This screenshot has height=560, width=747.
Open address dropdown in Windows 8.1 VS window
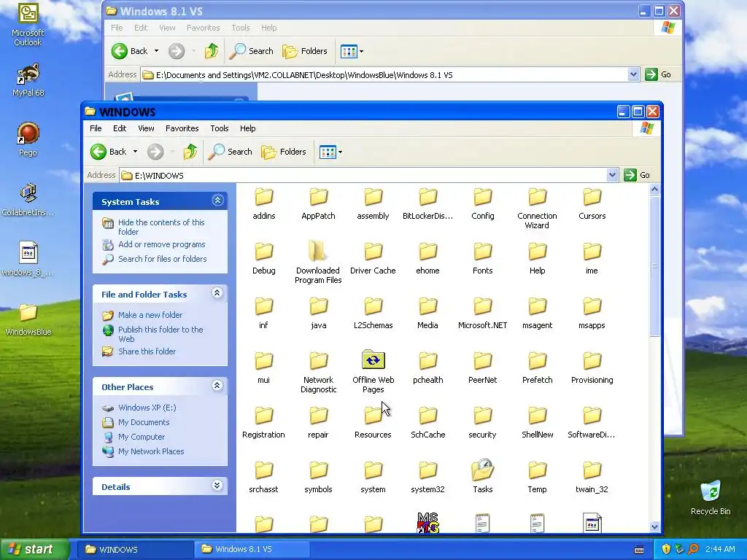(x=633, y=74)
